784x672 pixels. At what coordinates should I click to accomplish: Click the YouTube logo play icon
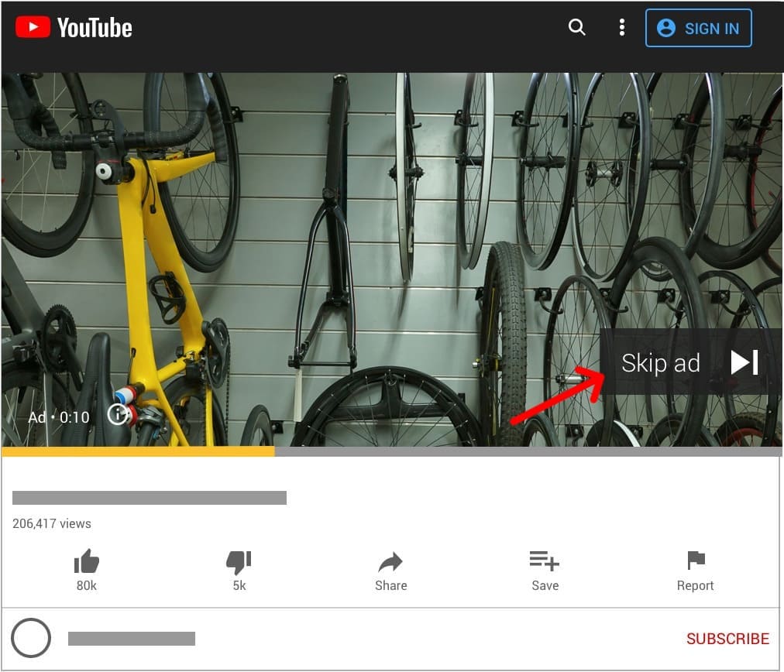33,28
